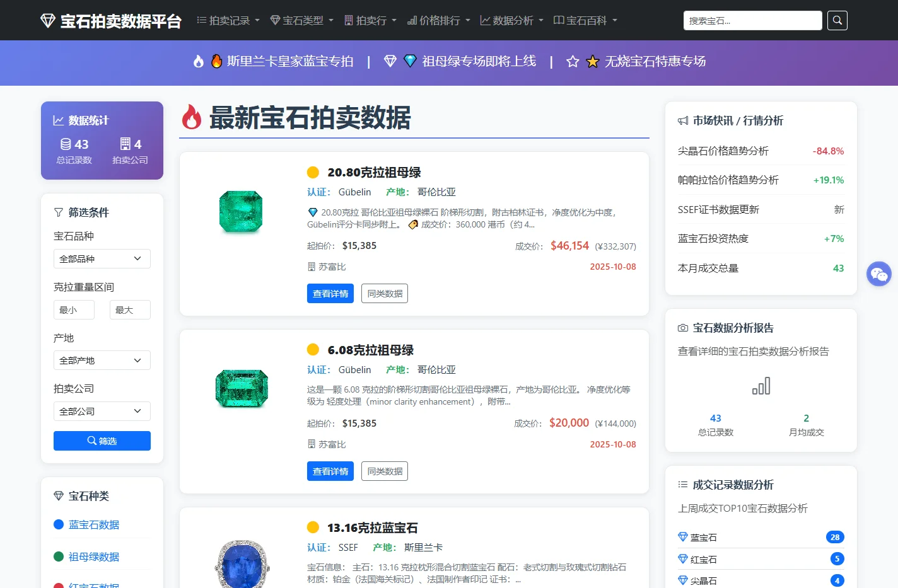Click the 13.16克拉蓝宝石 card title
898x588 pixels.
[373, 527]
